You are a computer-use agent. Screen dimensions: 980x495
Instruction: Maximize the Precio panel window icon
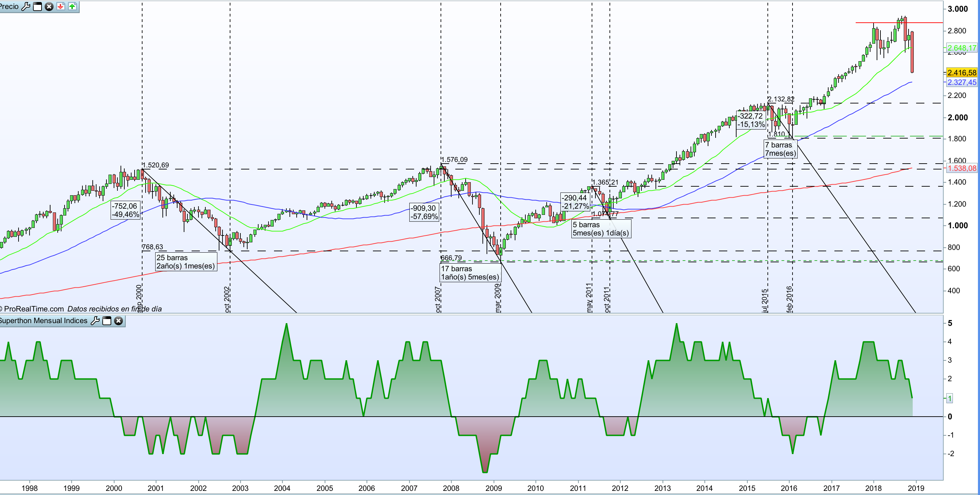click(37, 7)
